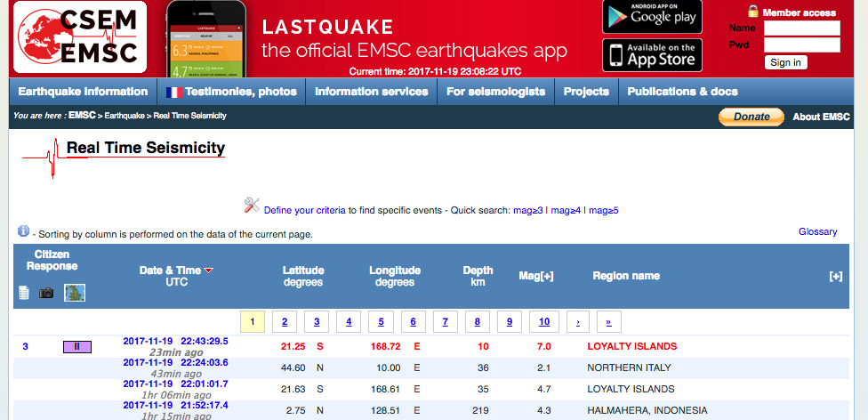Go to results page 5

(x=381, y=322)
